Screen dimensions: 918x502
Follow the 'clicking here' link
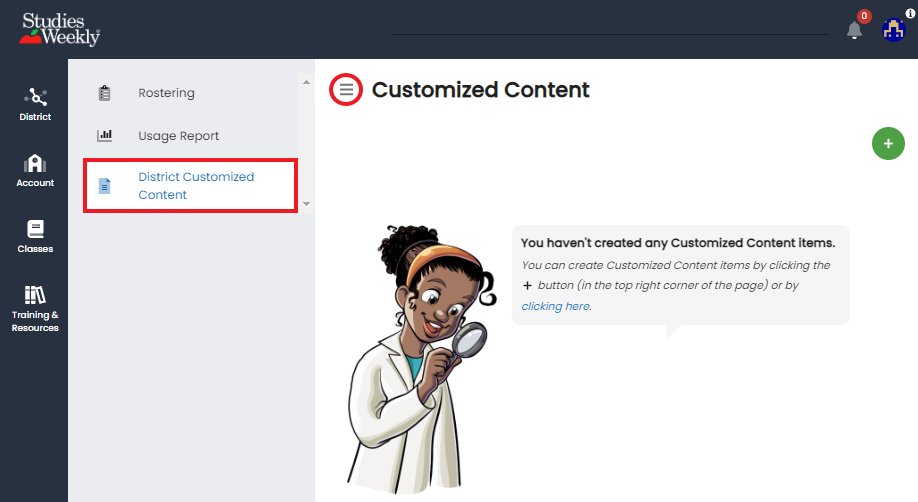(x=555, y=306)
